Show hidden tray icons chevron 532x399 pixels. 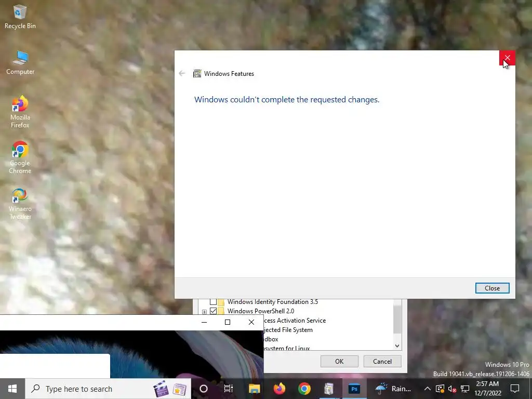pyautogui.click(x=428, y=389)
